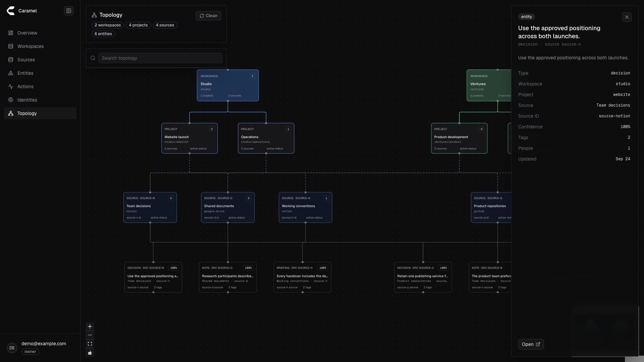The image size is (644, 362).
Task: Open 'Research participants describe' note card
Action: [x=228, y=277]
